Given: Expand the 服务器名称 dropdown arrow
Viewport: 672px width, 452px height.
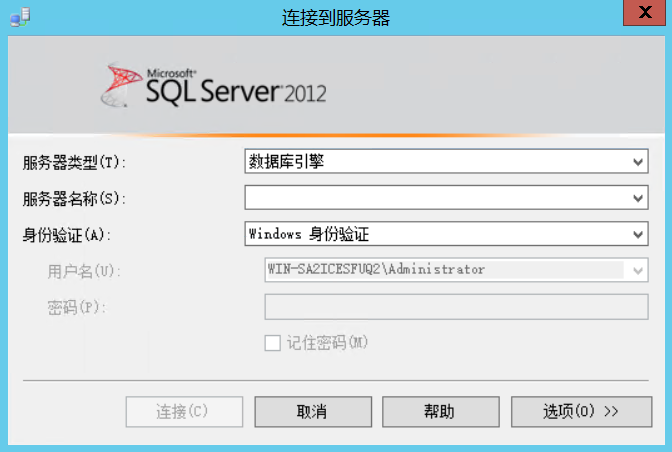Looking at the screenshot, I should pos(638,198).
